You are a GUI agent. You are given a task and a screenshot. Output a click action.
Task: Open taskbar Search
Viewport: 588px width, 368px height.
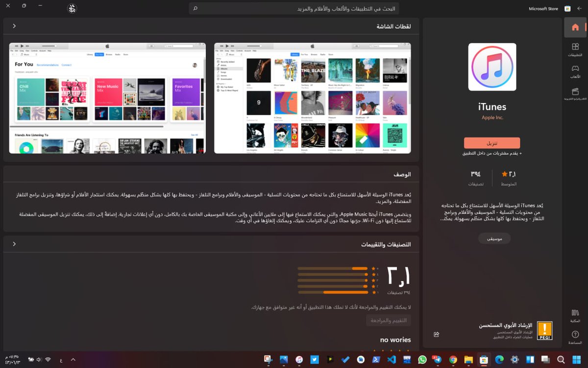point(561,360)
